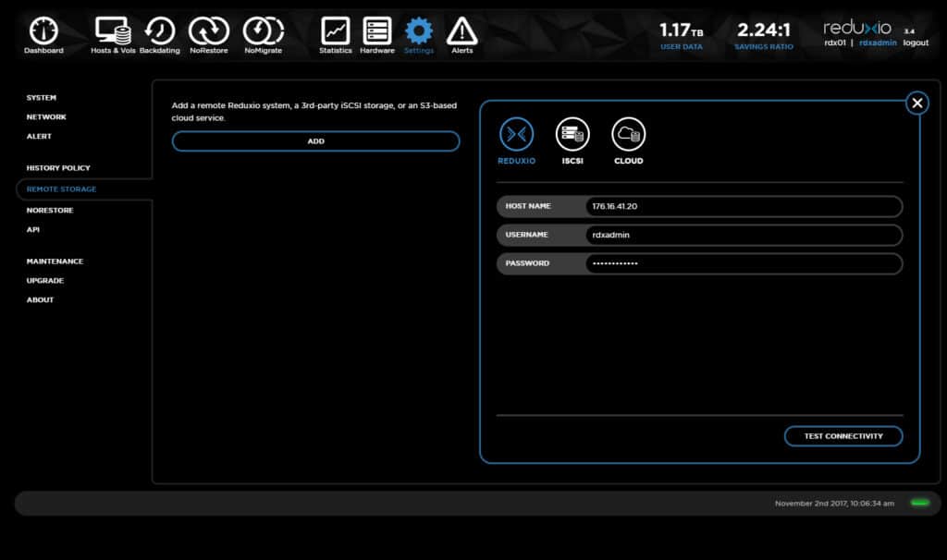Click the logout link

pos(916,43)
